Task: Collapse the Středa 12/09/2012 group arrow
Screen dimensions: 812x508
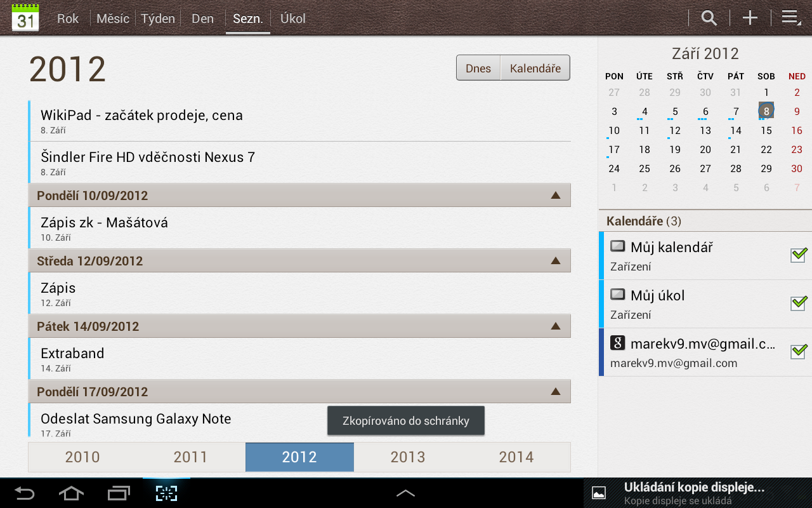Action: (556, 261)
